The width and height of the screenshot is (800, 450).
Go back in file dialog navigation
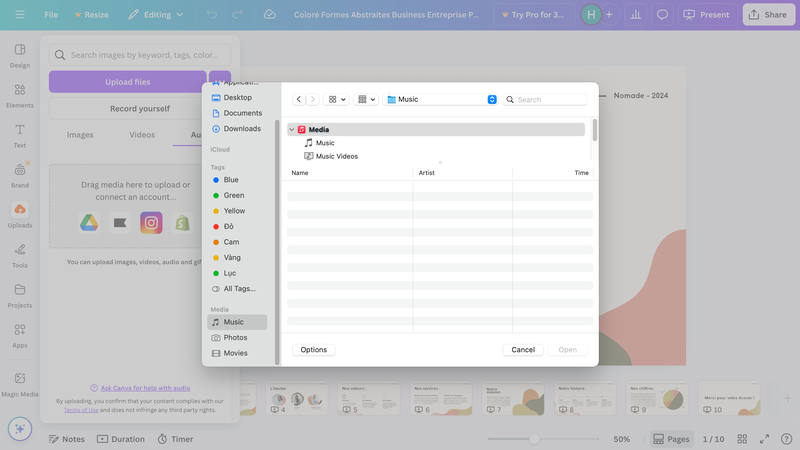[x=298, y=99]
